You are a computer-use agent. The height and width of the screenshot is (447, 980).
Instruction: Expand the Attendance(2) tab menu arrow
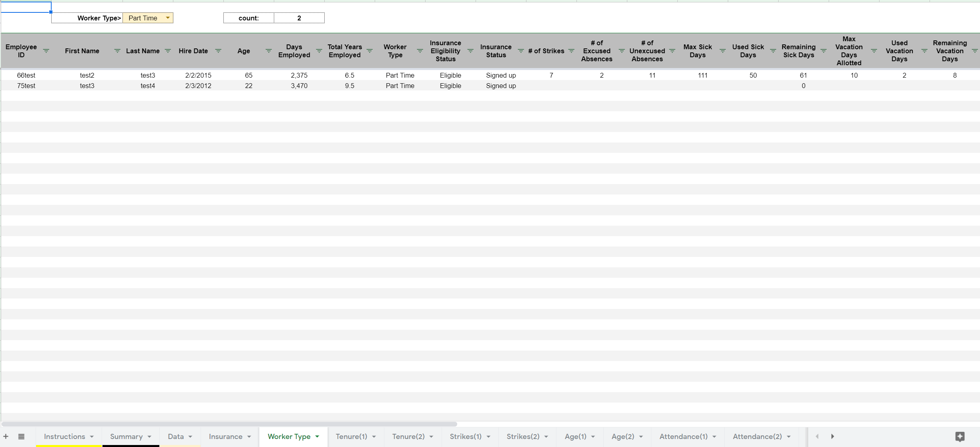[789, 437]
